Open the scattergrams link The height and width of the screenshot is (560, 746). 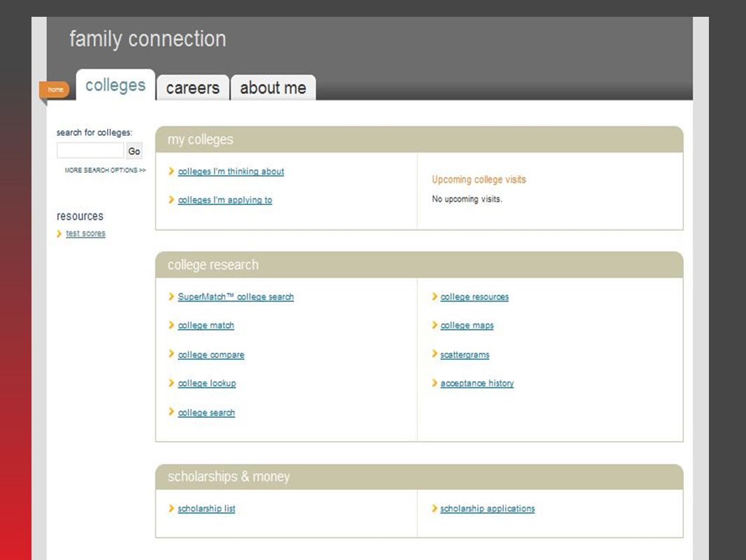(x=465, y=355)
